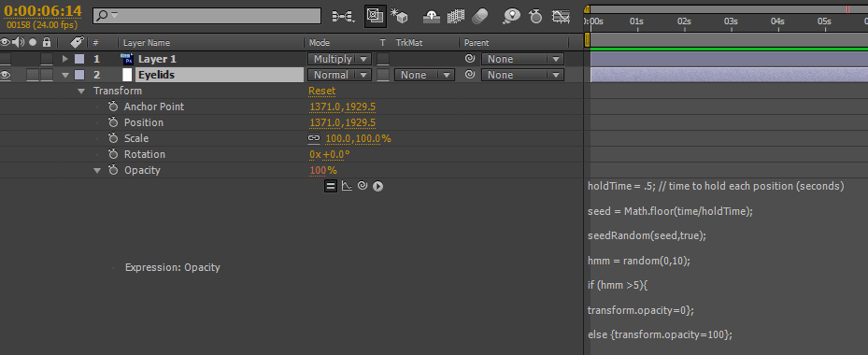Toggle the Brainstorm icon

(x=511, y=17)
